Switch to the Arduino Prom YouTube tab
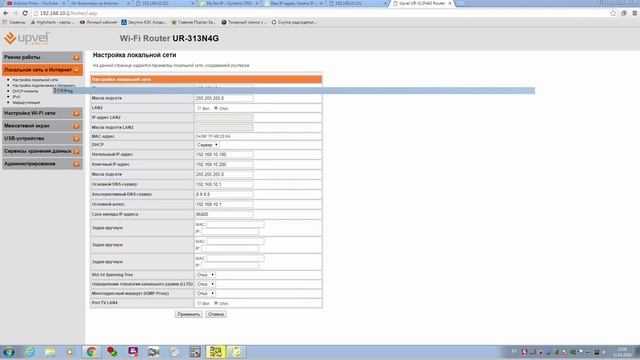The width and height of the screenshot is (640, 360). click(x=35, y=3)
